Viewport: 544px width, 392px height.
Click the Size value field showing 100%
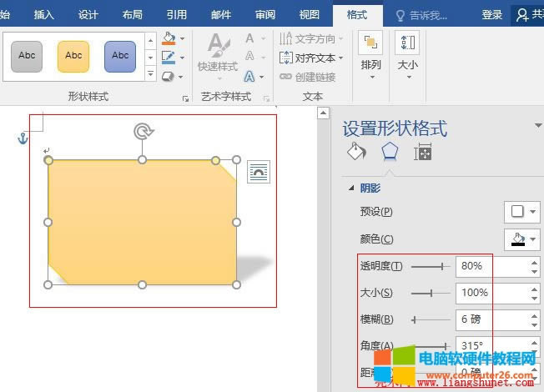click(x=491, y=293)
